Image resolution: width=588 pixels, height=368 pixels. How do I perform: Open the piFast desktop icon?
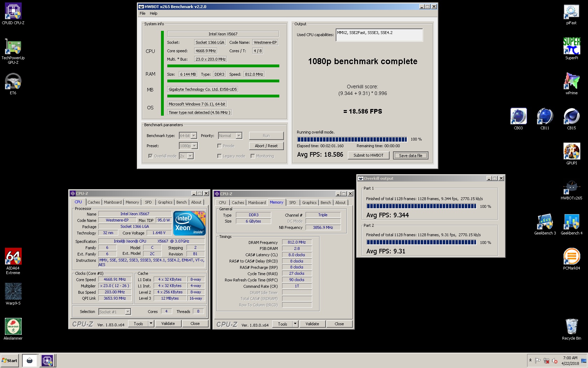[572, 14]
